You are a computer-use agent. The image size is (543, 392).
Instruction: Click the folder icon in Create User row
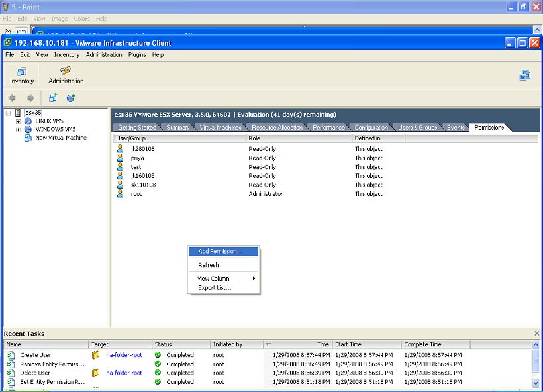click(x=95, y=355)
